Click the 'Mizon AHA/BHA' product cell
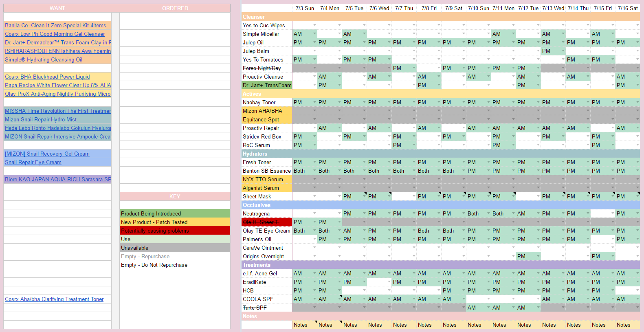The width and height of the screenshot is (644, 332). [x=267, y=111]
